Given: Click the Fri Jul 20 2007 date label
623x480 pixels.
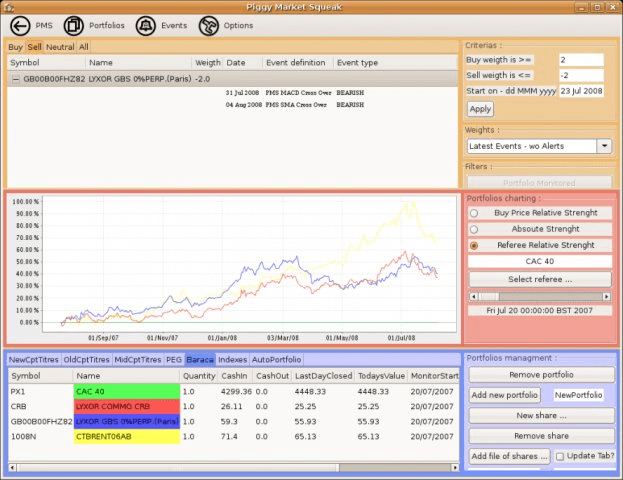Looking at the screenshot, I should point(540,311).
